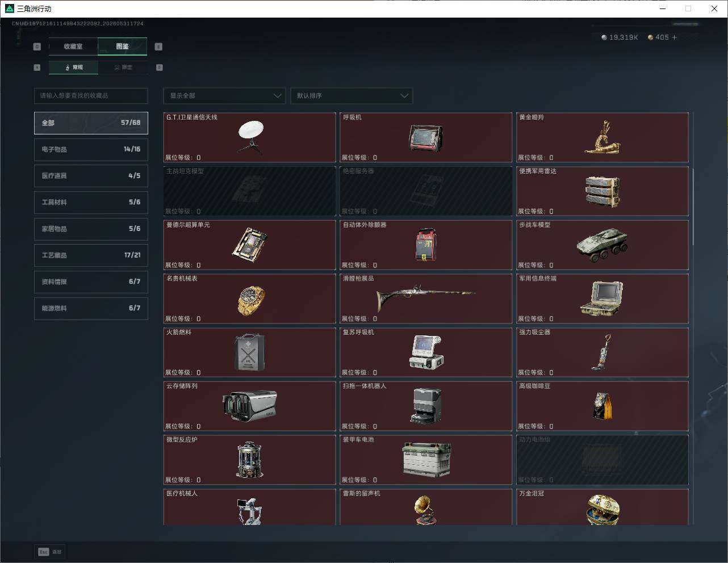Close the 三角洲行动 window
This screenshot has height=563, width=728.
click(x=714, y=9)
